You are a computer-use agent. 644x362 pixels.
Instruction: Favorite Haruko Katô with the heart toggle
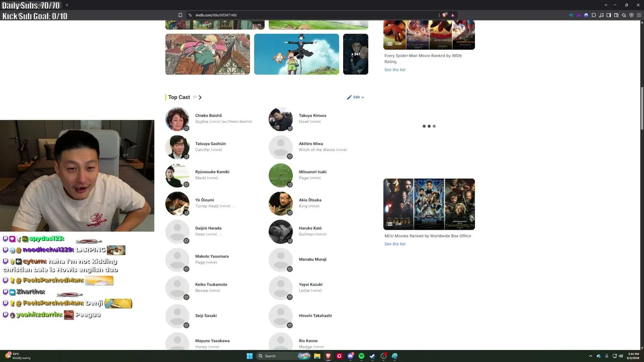290,241
